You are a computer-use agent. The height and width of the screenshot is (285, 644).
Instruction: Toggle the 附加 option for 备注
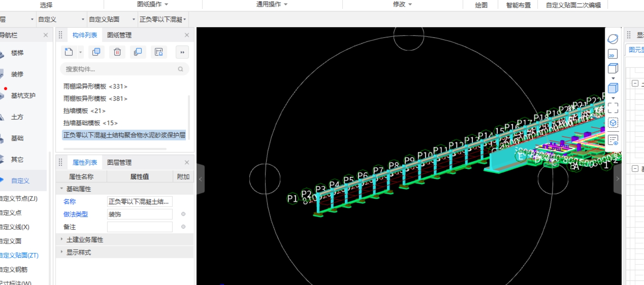coord(183,227)
